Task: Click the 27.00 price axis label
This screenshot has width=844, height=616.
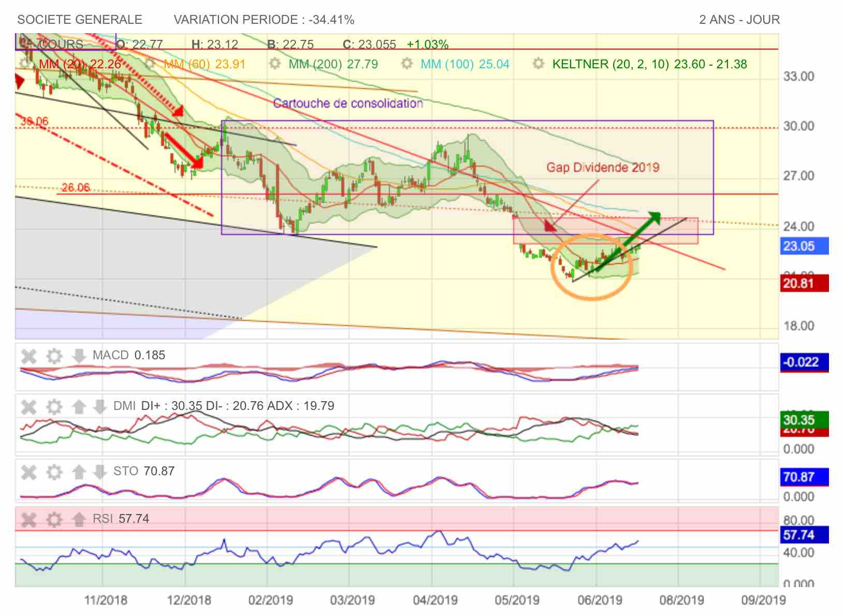Action: pyautogui.click(x=799, y=176)
